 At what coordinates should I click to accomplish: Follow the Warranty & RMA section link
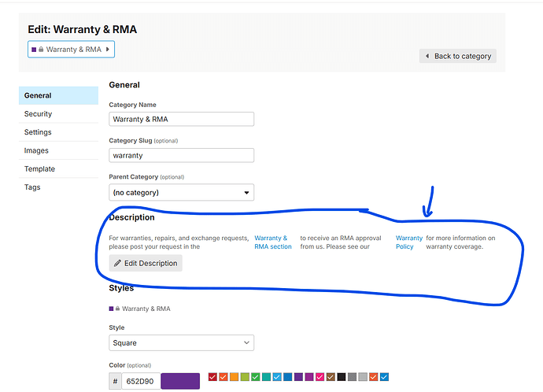pyautogui.click(x=273, y=242)
